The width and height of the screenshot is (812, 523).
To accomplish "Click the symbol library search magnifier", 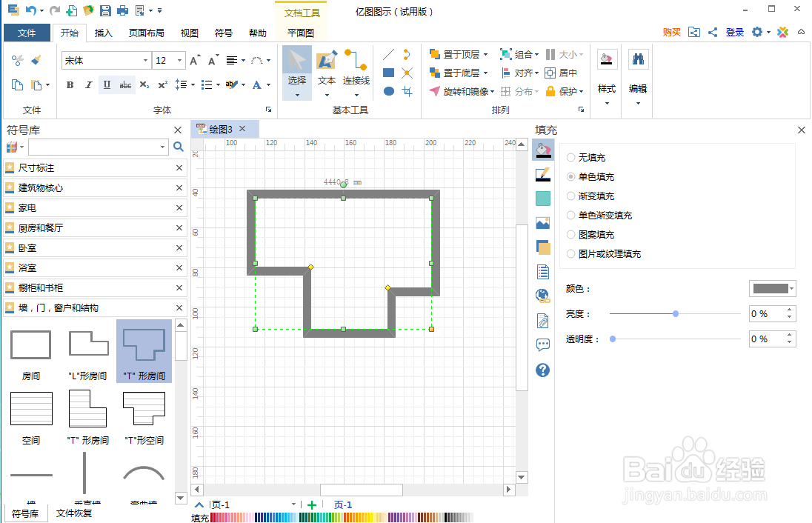I will (178, 147).
